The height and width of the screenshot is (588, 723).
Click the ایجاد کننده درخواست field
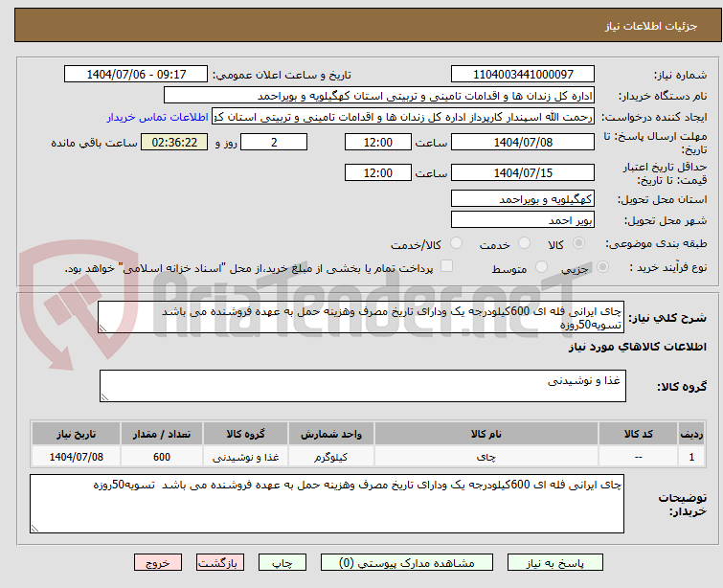403,117
